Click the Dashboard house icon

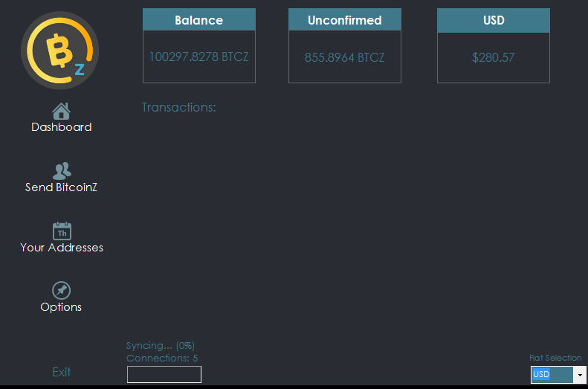[61, 111]
